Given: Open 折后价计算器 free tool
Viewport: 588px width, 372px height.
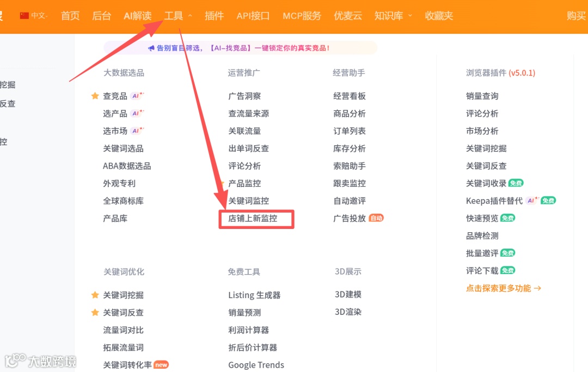Looking at the screenshot, I should click(253, 348).
